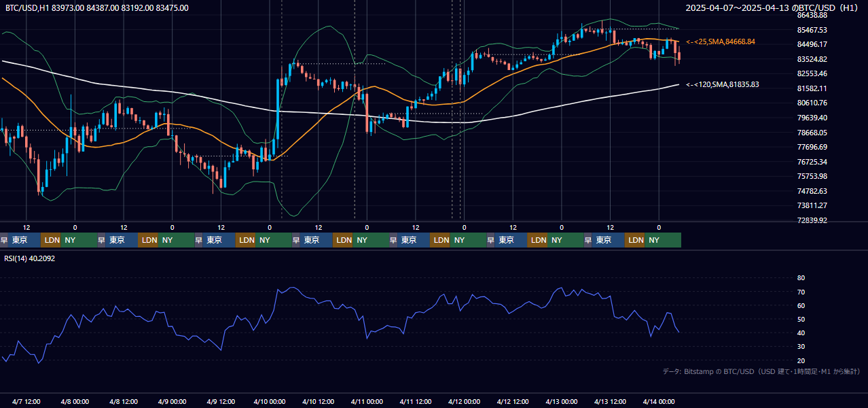This screenshot has width=868, height=408.
Task: Click RSI scale value 60
Action: pyautogui.click(x=801, y=305)
